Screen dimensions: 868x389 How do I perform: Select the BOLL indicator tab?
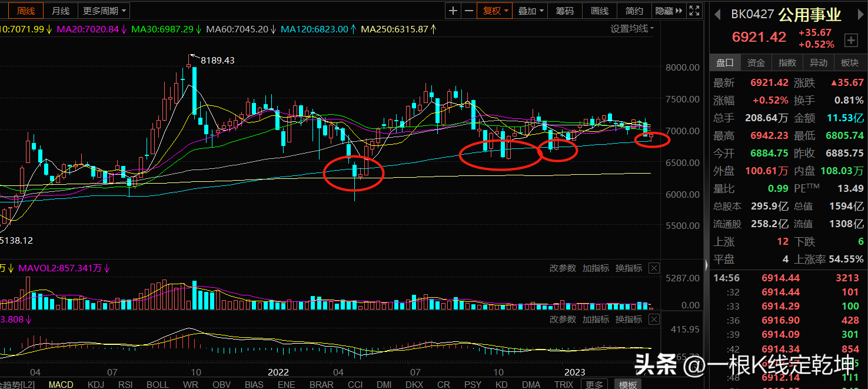tap(158, 384)
